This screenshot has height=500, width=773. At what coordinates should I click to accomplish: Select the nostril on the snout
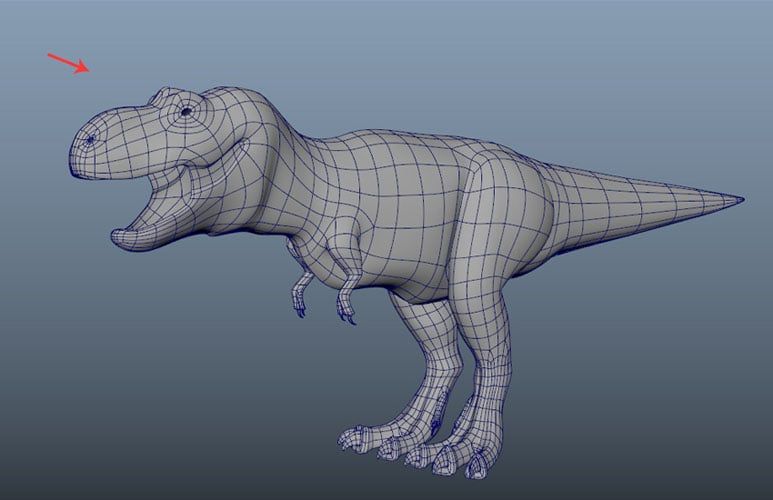(91, 140)
